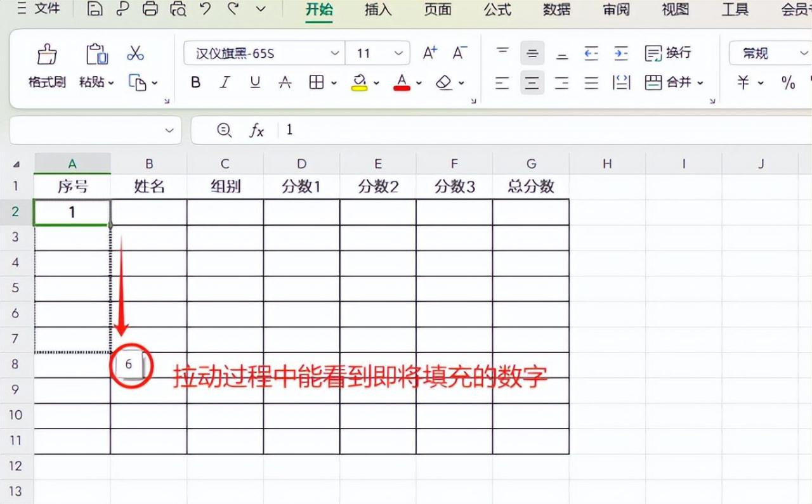The width and height of the screenshot is (812, 504).
Task: Open fill color palette arrow
Action: [x=376, y=82]
